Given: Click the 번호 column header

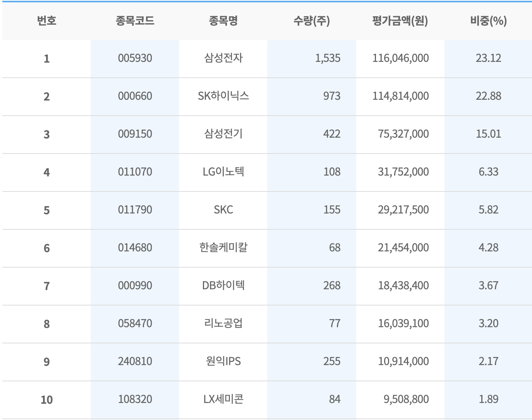Looking at the screenshot, I should coord(46,21).
